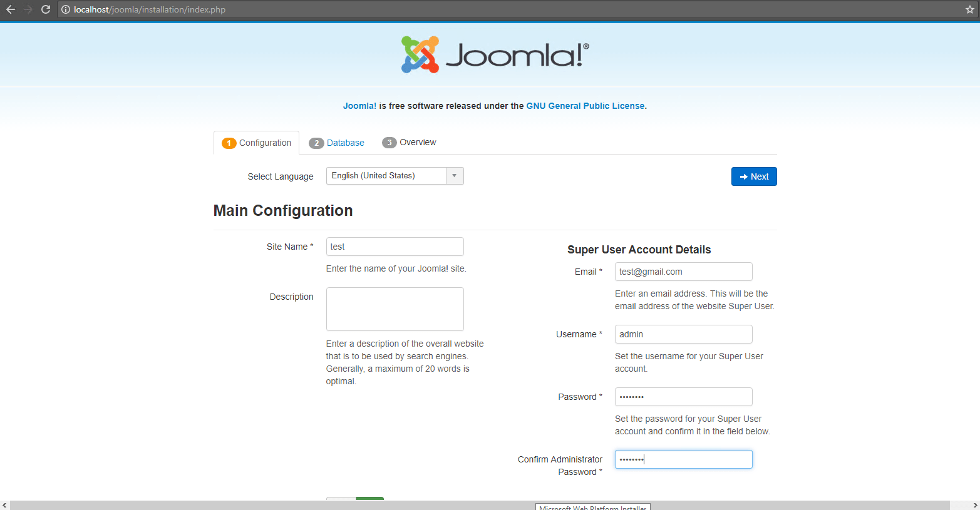Reload the page with refresh icon
Image resolution: width=980 pixels, height=510 pixels.
click(46, 9)
